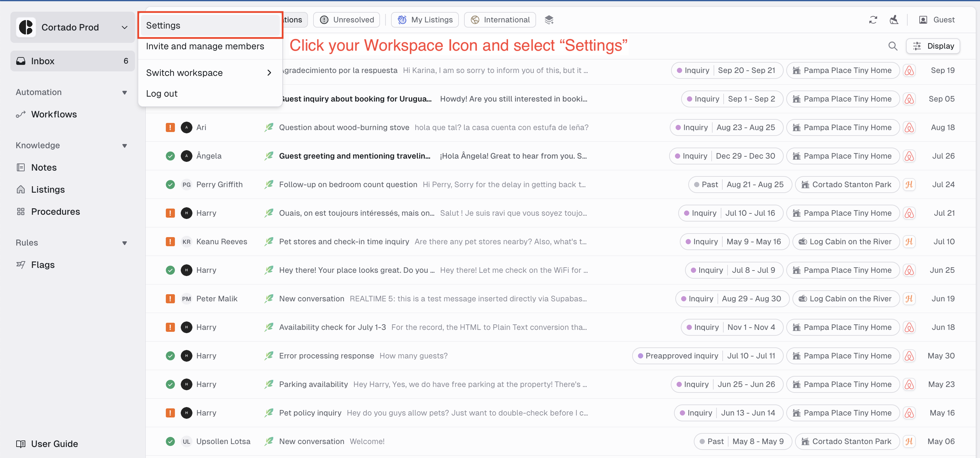Viewport: 980px width, 458px height.
Task: Expand the Automation section in the sidebar
Action: [x=125, y=92]
